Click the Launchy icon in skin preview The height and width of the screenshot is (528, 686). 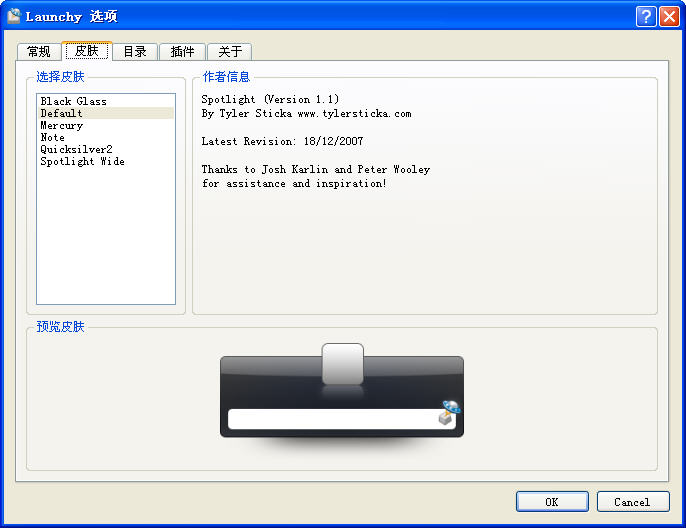tap(449, 413)
